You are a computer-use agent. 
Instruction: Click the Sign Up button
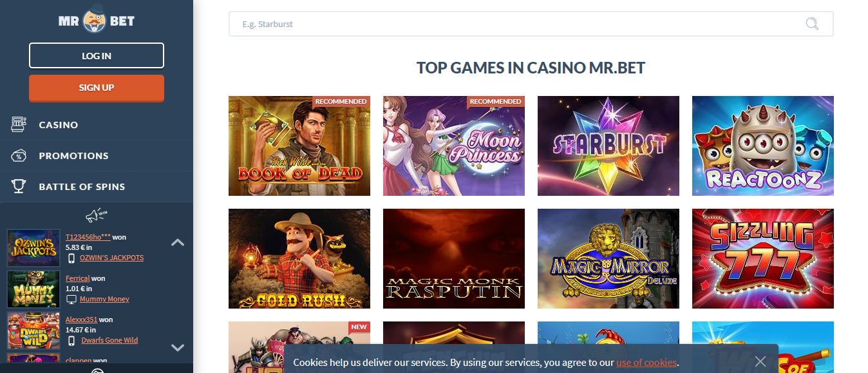point(97,88)
